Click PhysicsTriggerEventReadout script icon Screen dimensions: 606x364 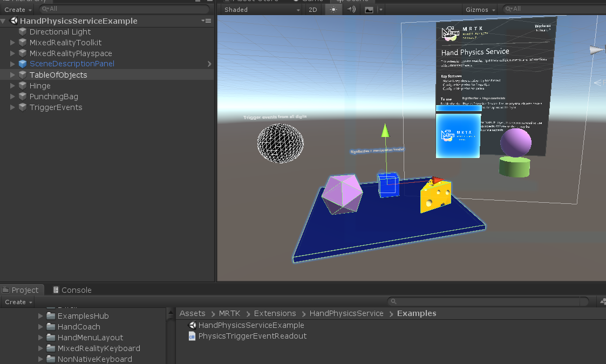click(192, 336)
